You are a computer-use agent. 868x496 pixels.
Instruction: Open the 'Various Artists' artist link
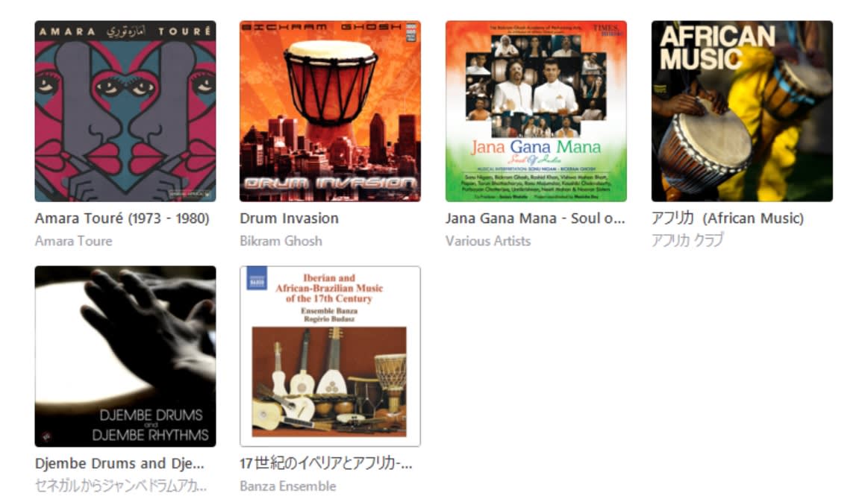pos(487,241)
